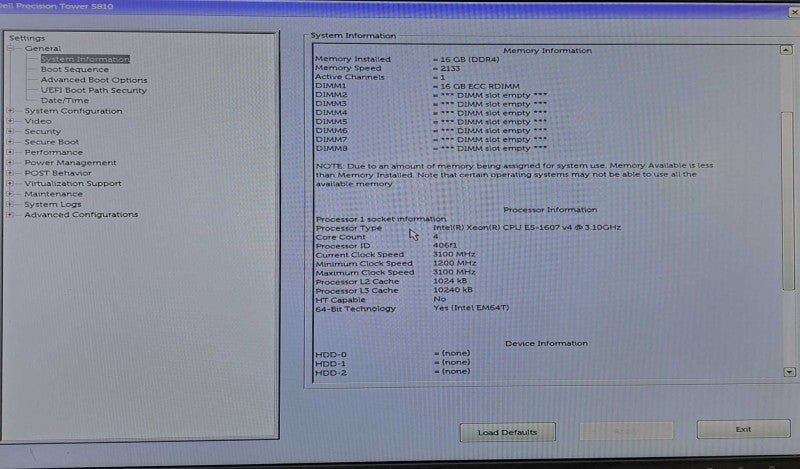
Task: Click Processor L2 Cache 1024 kB value
Action: (450, 281)
